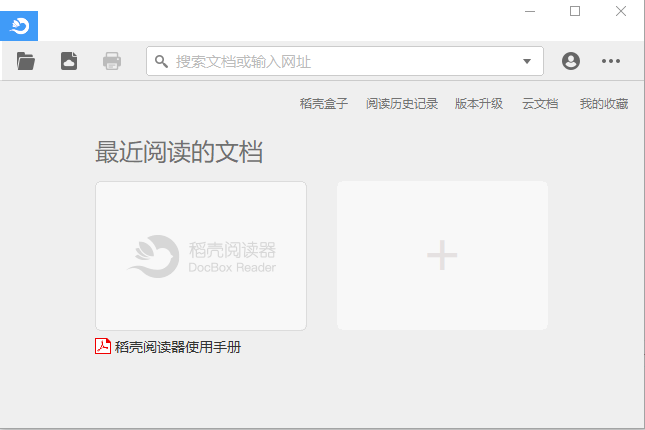Image resolution: width=645 pixels, height=430 pixels.
Task: Open the three-dot more options menu
Action: (x=611, y=61)
